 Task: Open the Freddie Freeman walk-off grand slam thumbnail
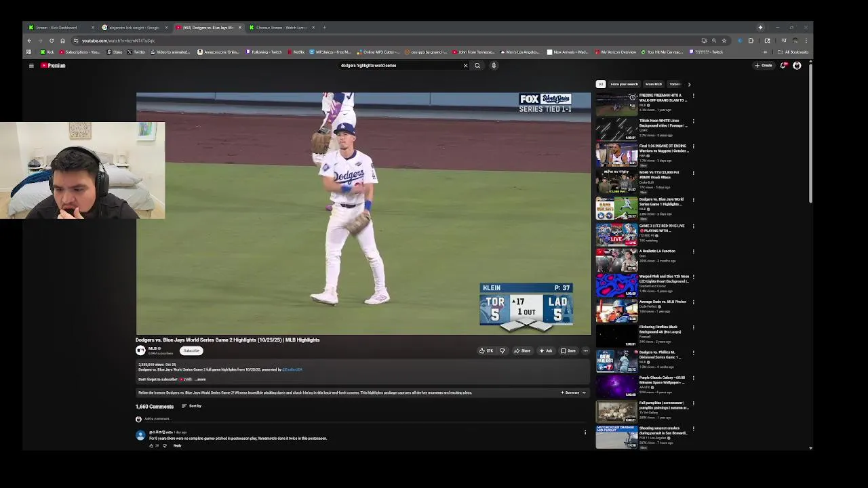coord(616,104)
